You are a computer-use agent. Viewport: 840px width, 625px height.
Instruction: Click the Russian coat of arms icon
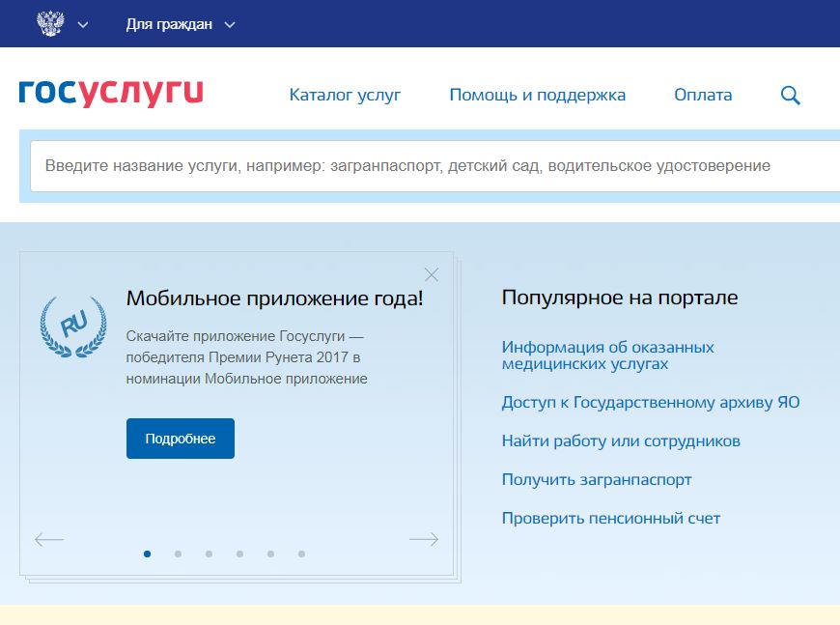coord(50,24)
